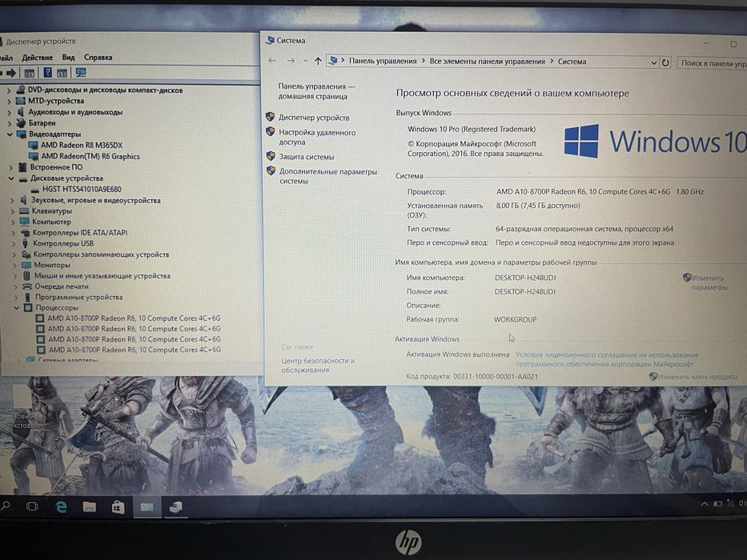Viewport: 747px width, 560px height.
Task: Expand Батареи node
Action: pos(9,123)
